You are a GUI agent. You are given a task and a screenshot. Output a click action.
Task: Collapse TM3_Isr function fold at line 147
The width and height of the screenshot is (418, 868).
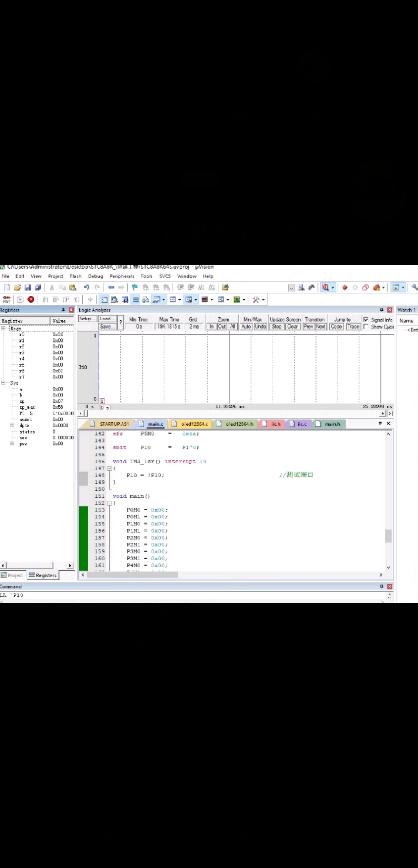point(109,468)
